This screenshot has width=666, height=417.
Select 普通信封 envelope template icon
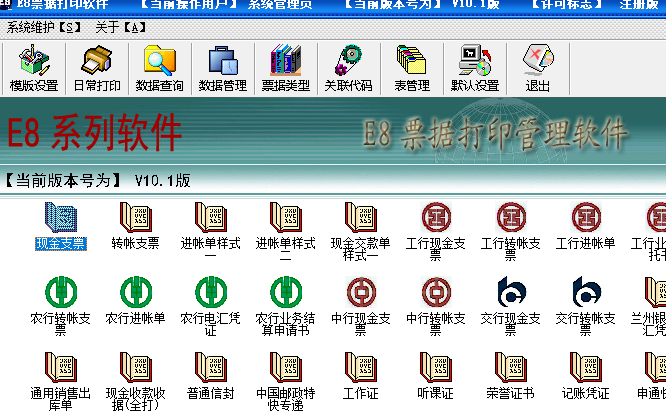click(x=211, y=367)
